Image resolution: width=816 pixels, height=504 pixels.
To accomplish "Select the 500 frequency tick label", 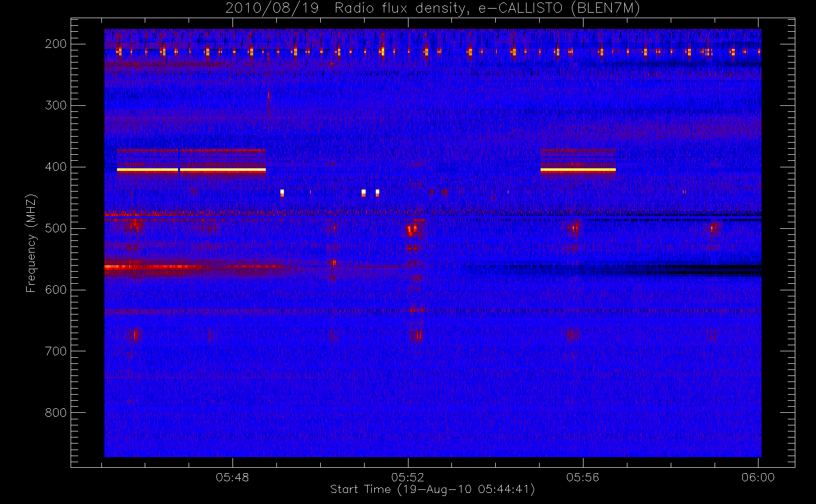I will [x=55, y=228].
